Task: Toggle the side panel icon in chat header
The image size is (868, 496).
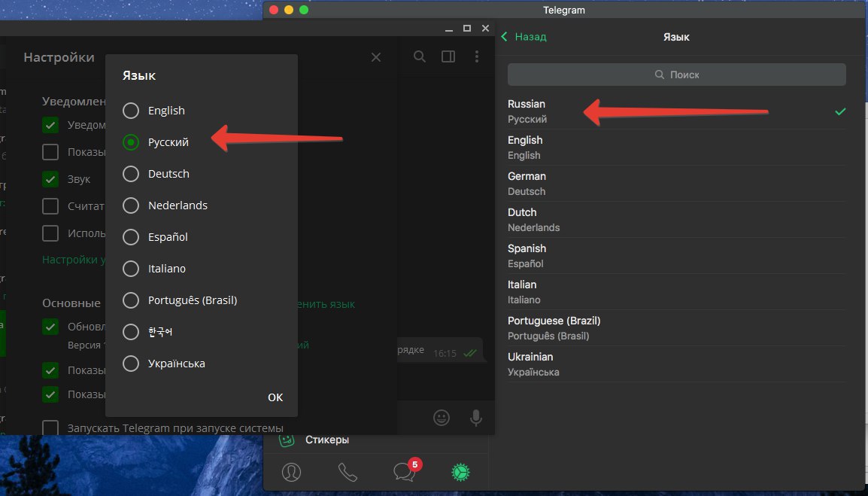Action: pos(448,56)
